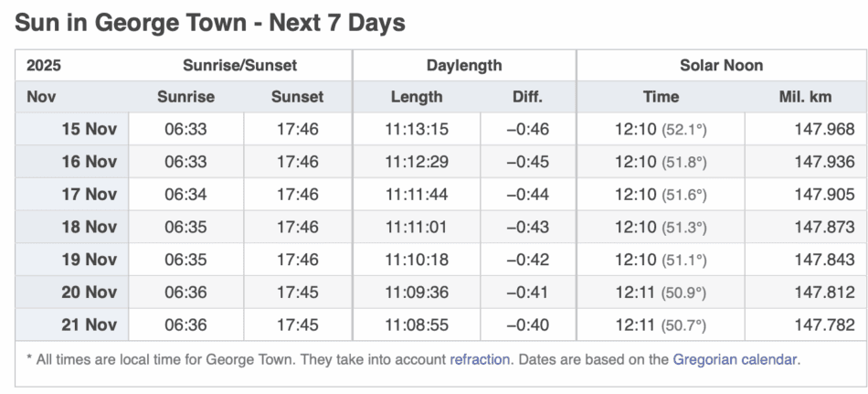Click the Sunrise/Sunset group header
Screen dimensions: 868x394
(239, 66)
